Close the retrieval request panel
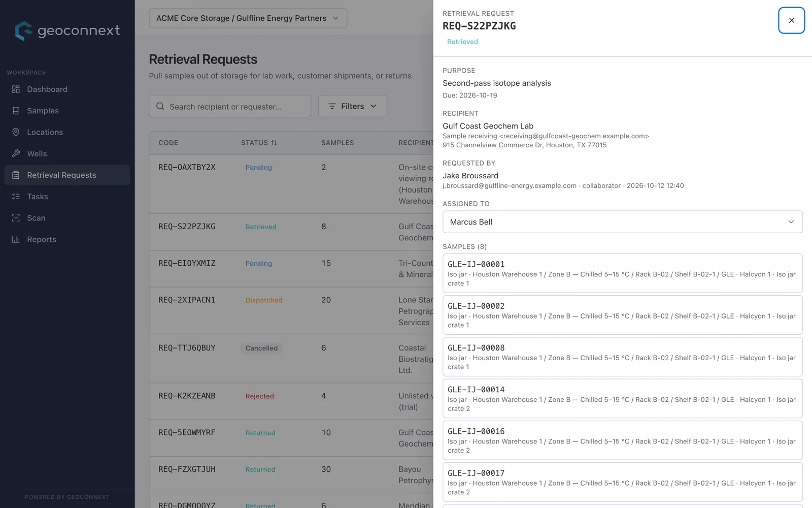Image resolution: width=812 pixels, height=508 pixels. (791, 20)
